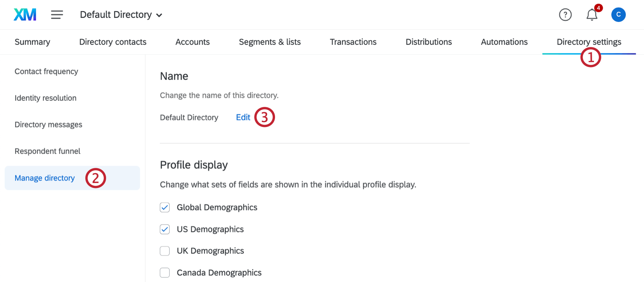
Task: Click the user avatar with letter C
Action: point(618,15)
